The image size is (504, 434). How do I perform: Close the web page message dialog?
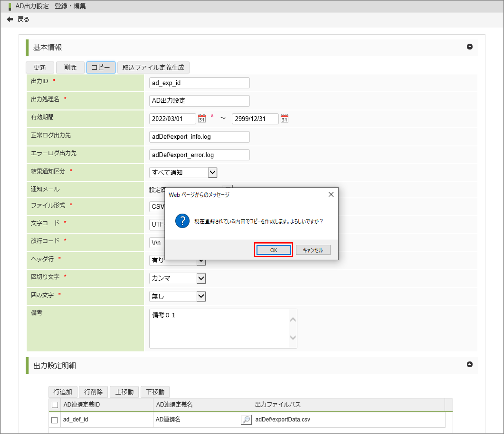click(x=331, y=194)
